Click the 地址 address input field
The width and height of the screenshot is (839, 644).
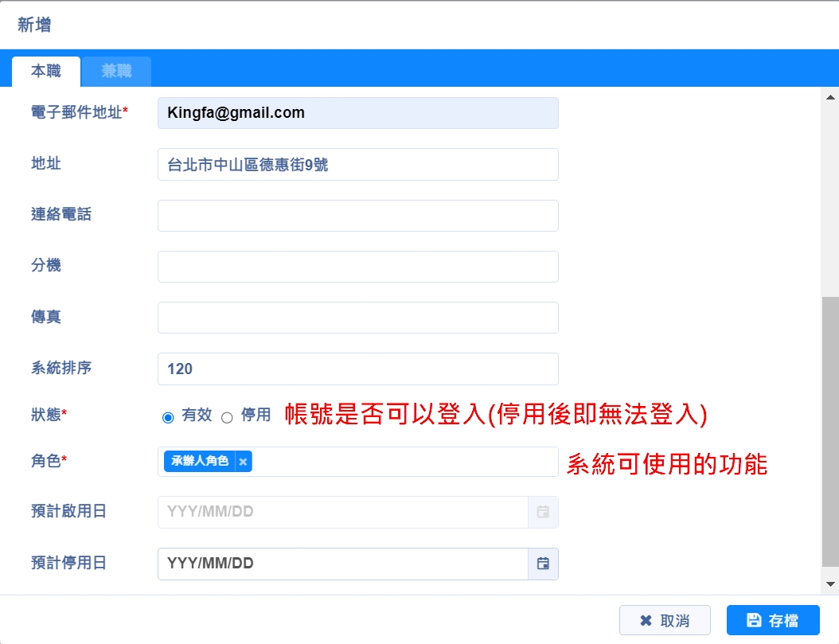[358, 165]
